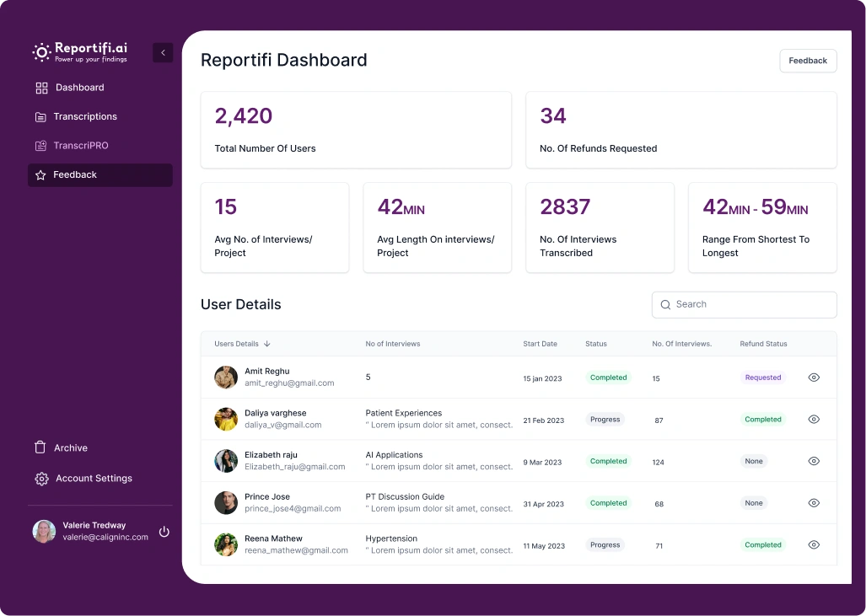Sort by Users Details column arrow
Viewport: 866px width, 616px height.
pos(267,344)
